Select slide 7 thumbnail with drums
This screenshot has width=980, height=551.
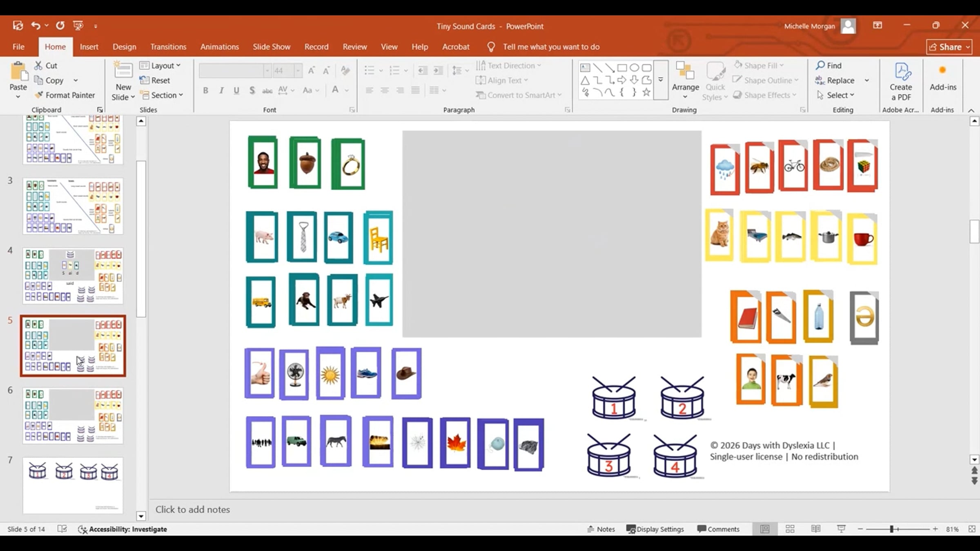click(x=73, y=486)
